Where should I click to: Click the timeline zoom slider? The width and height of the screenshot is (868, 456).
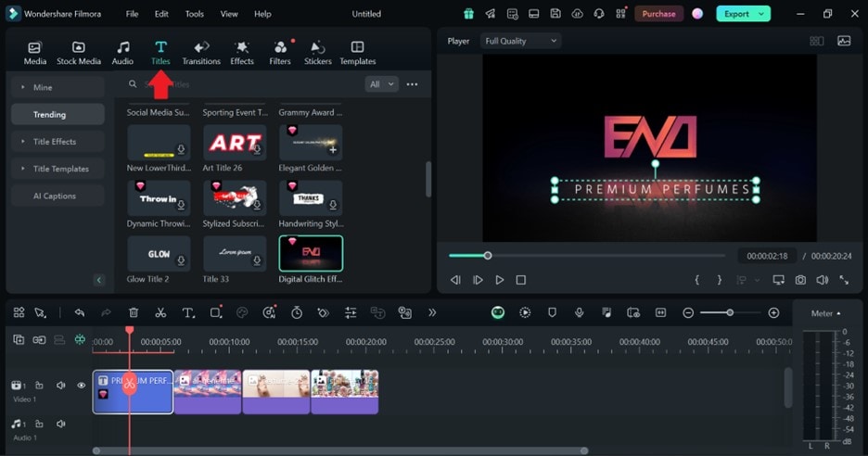pos(731,312)
